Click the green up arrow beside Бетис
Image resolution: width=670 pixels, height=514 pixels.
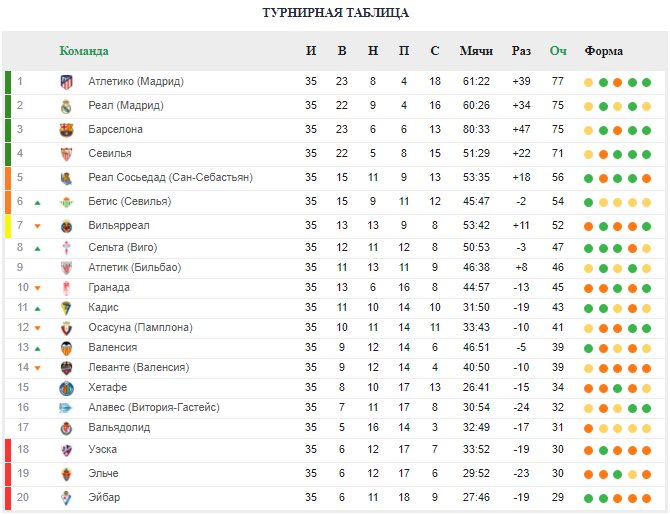click(37, 203)
